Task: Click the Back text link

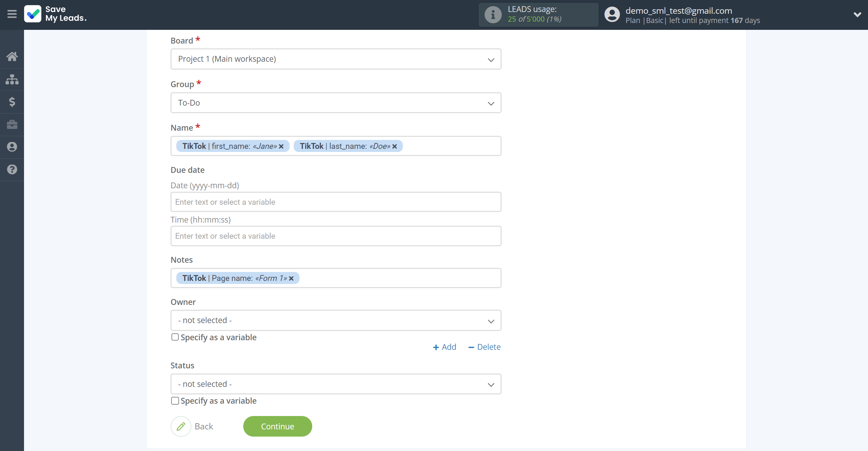Action: [x=204, y=426]
